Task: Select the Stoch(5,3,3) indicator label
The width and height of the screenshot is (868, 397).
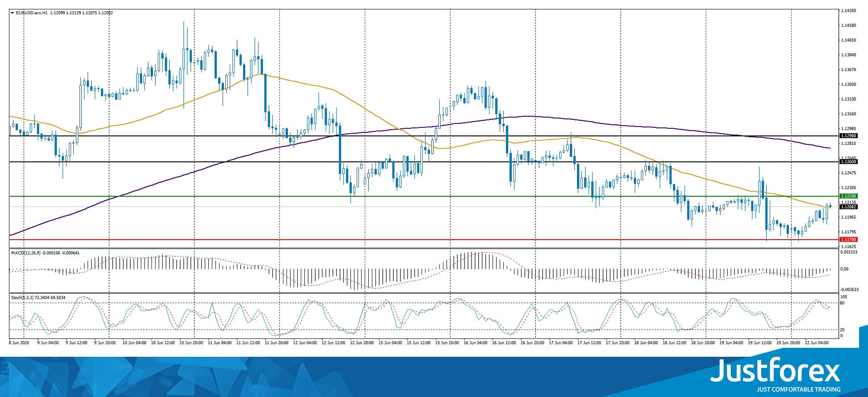Action: click(22, 297)
